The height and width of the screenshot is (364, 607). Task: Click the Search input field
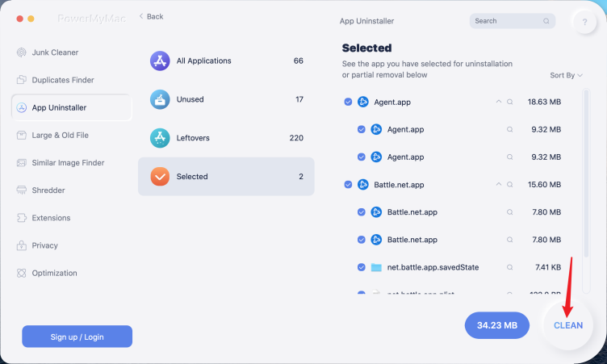tap(512, 21)
